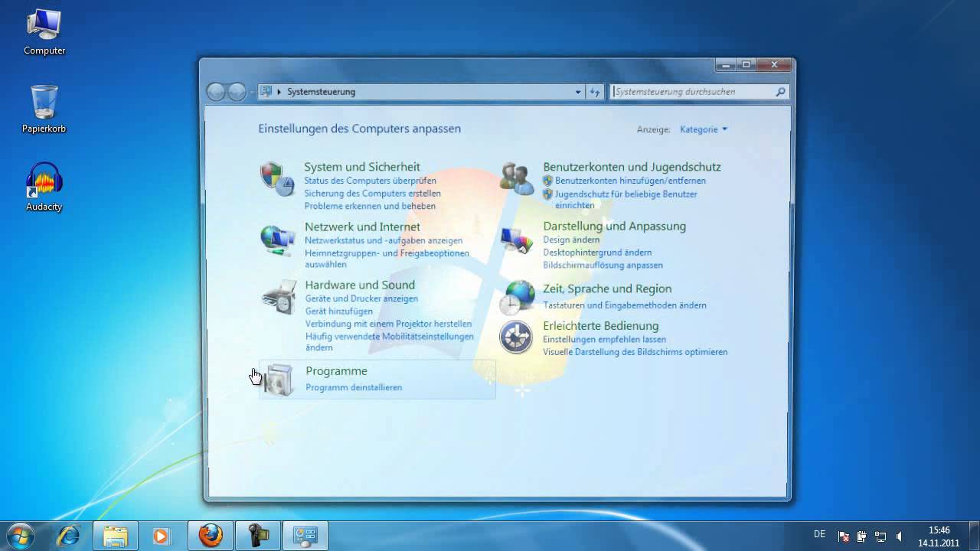Click Gerät hinzufügen link

click(x=338, y=311)
